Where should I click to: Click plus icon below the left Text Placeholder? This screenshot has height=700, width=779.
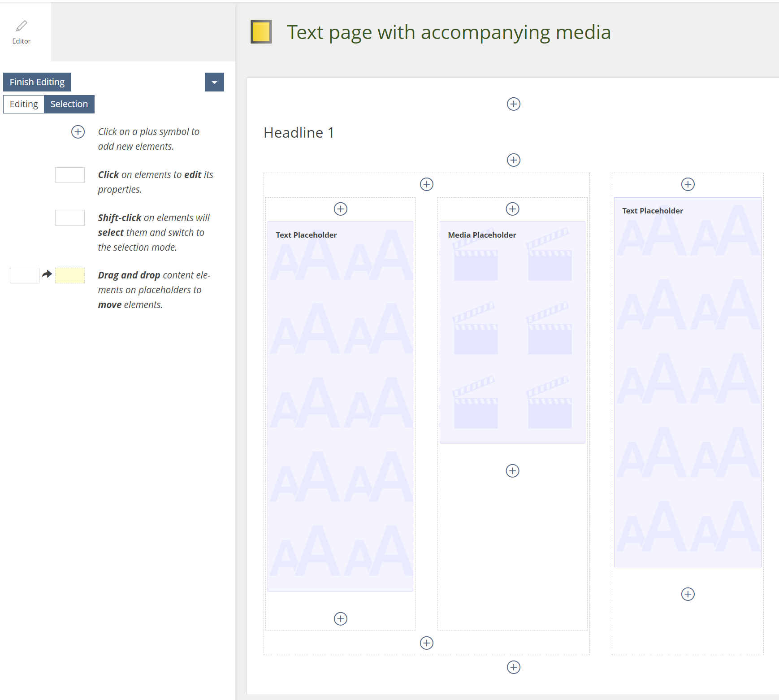pos(341,619)
